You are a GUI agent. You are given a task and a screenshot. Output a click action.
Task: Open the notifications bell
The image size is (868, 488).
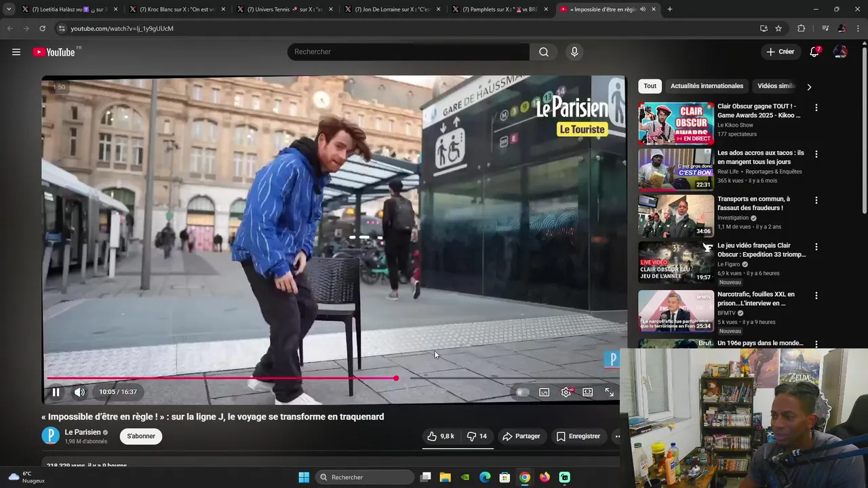tap(814, 52)
